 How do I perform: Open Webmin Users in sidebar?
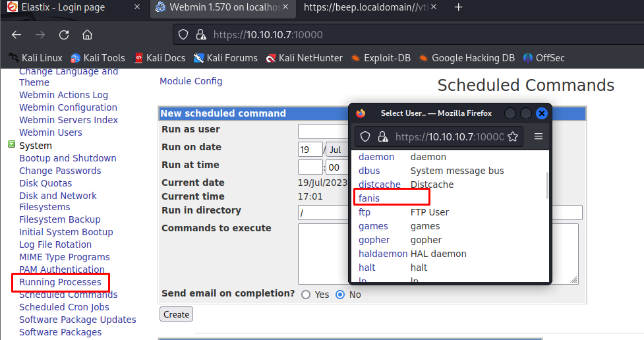(x=51, y=132)
